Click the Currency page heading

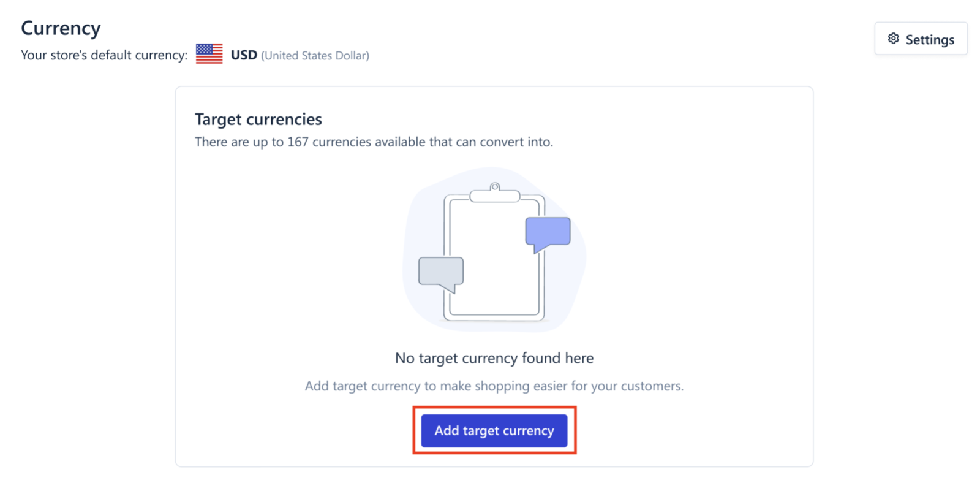coord(61,28)
